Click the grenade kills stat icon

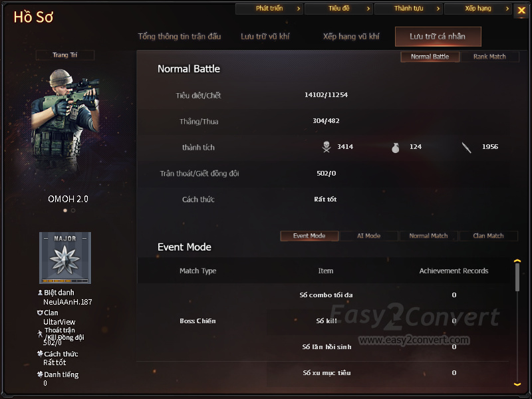pyautogui.click(x=395, y=148)
